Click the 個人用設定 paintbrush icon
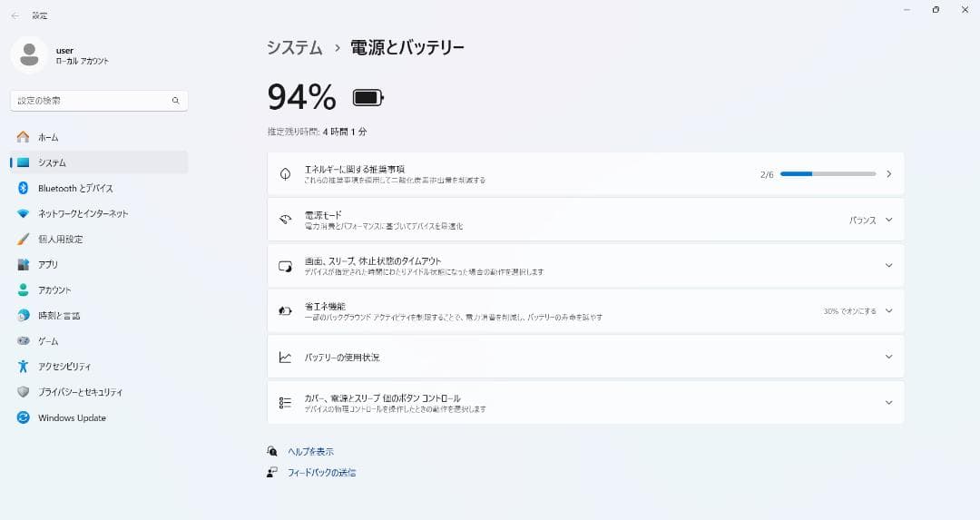The height and width of the screenshot is (520, 980). pos(24,239)
